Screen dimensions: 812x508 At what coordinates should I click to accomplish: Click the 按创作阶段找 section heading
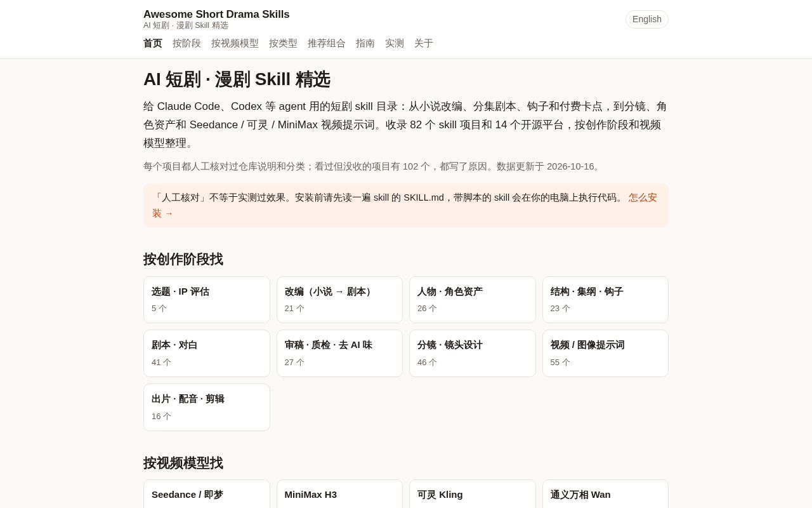(183, 259)
